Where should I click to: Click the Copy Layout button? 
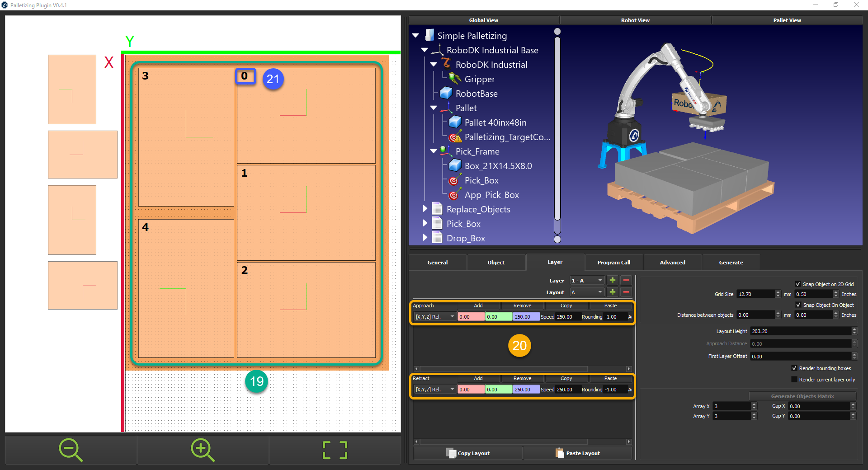pyautogui.click(x=467, y=453)
